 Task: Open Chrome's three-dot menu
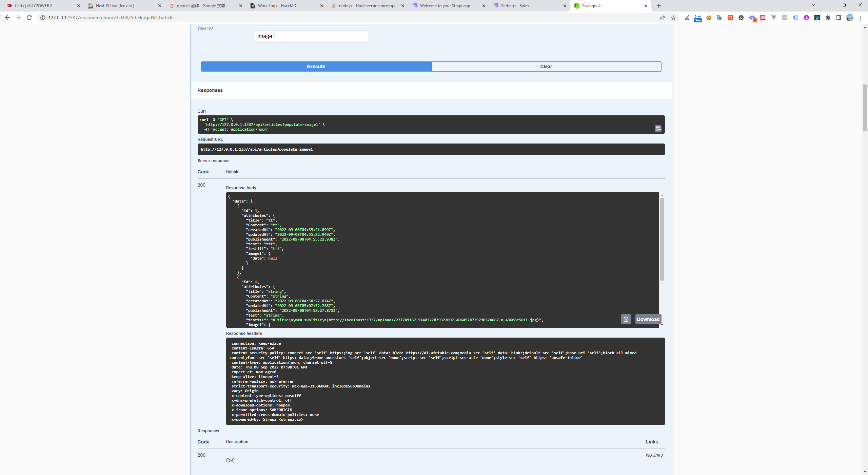pos(861,18)
